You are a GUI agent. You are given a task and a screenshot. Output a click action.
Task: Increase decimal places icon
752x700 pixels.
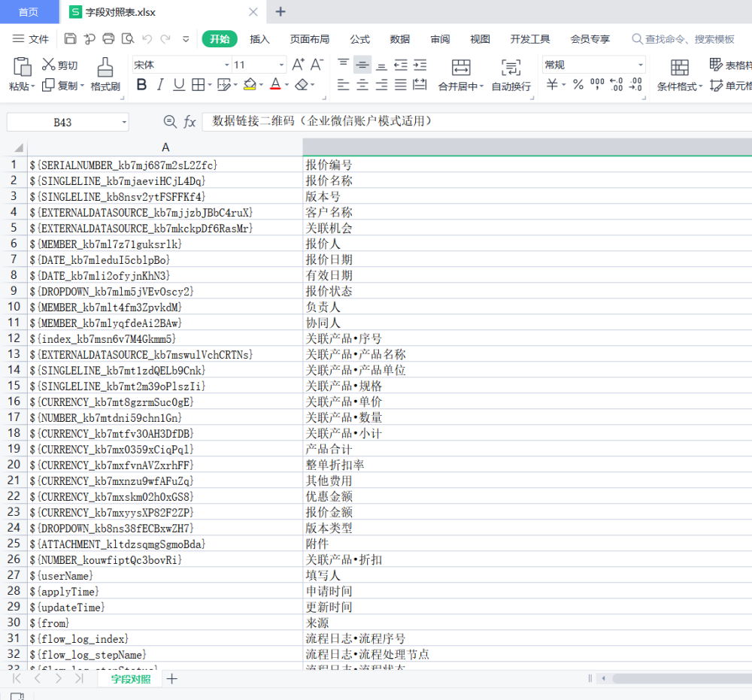(617, 85)
